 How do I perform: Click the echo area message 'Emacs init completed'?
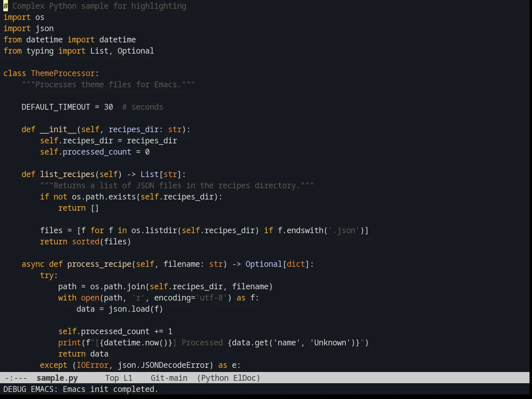click(x=111, y=389)
